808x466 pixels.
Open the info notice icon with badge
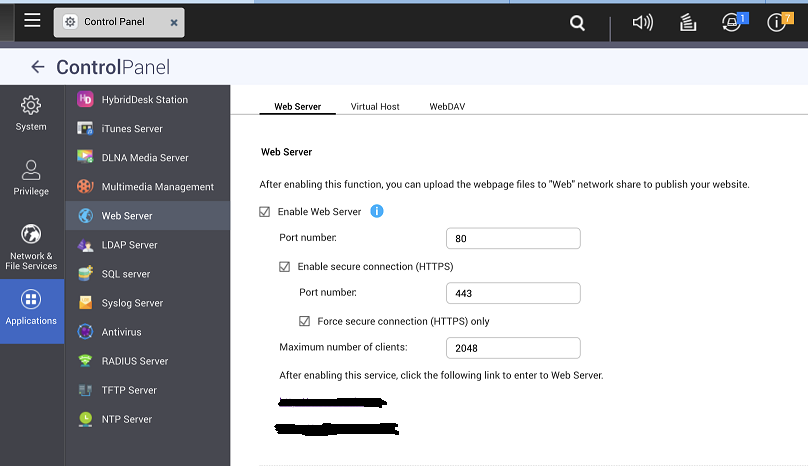pyautogui.click(x=779, y=22)
